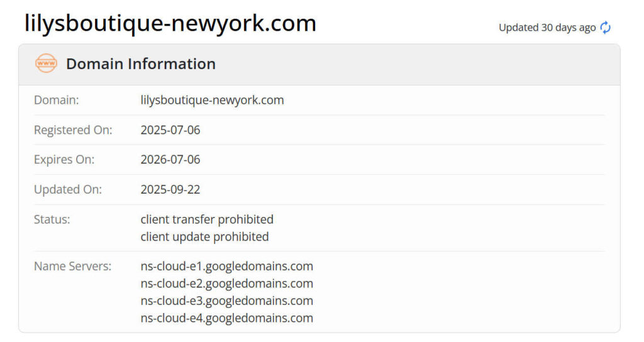Screen dimensions: 644x342
Task: Click the domain value lilysboutique-newyork.com in the table
Action: tap(213, 100)
